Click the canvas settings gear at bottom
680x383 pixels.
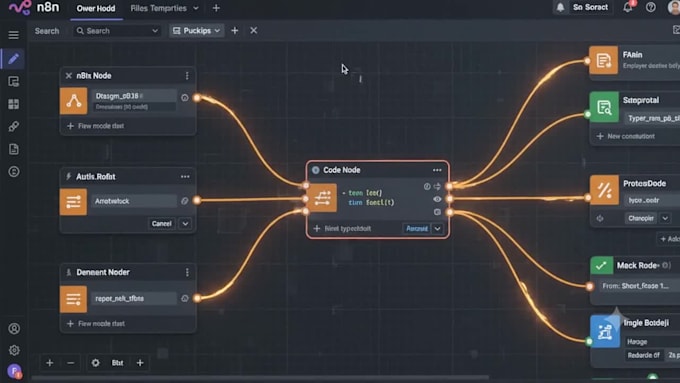coord(95,363)
